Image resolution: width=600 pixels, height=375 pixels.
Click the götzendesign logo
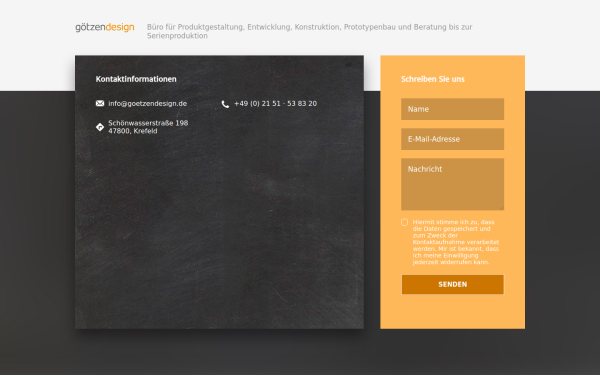coord(104,28)
